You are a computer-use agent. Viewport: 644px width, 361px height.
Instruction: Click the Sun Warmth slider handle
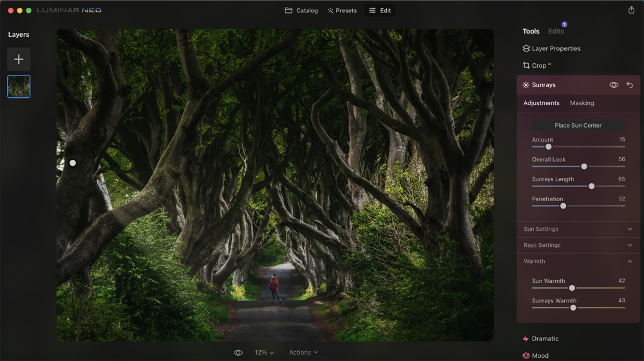(x=572, y=288)
